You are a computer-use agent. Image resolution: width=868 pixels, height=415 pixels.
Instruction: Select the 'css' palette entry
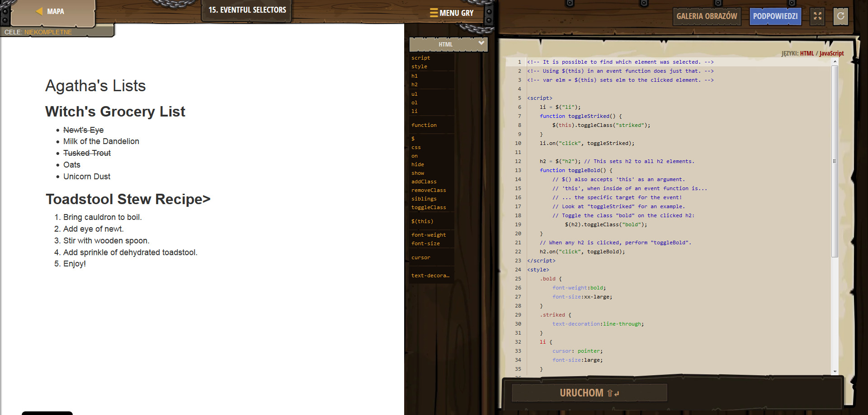[x=416, y=147]
